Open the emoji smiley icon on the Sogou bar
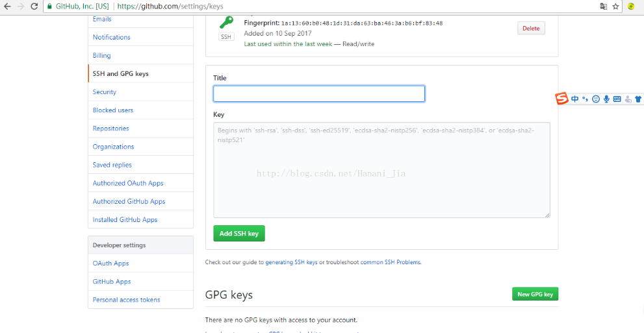Viewport: 644px width, 333px height. point(596,99)
